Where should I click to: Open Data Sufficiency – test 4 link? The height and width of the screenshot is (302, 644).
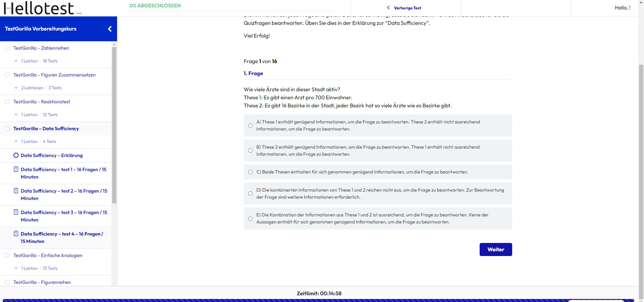(62, 238)
